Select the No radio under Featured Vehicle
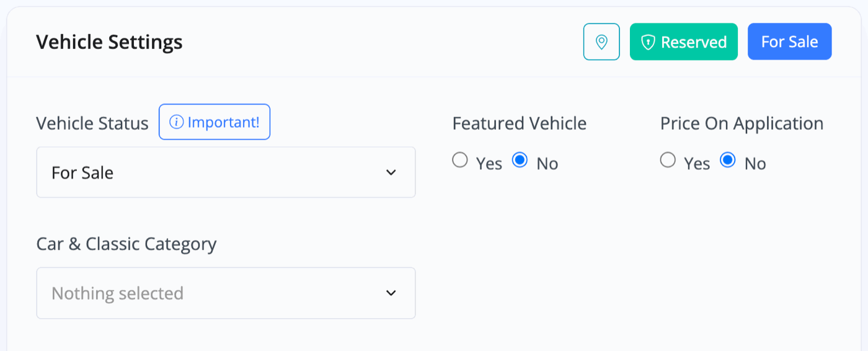This screenshot has width=868, height=351. 520,161
